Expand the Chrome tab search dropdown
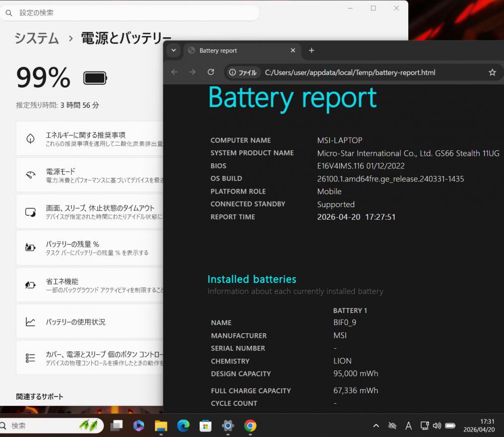The width and height of the screenshot is (504, 437). 173,50
